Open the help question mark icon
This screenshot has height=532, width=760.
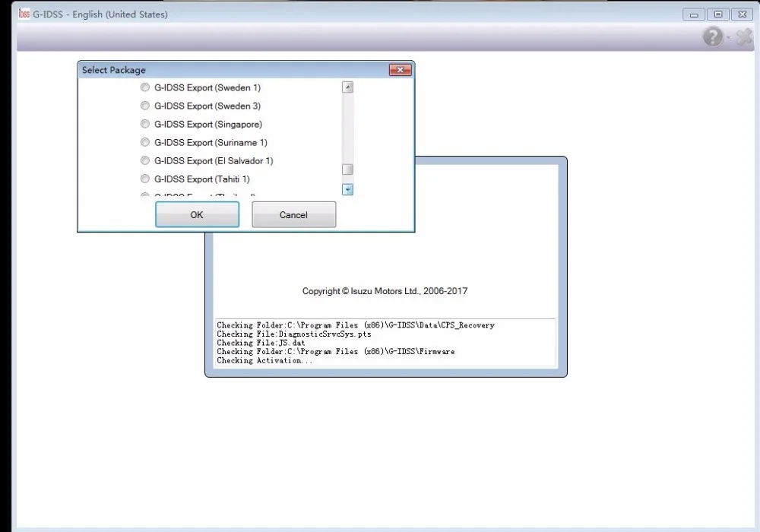click(x=713, y=36)
